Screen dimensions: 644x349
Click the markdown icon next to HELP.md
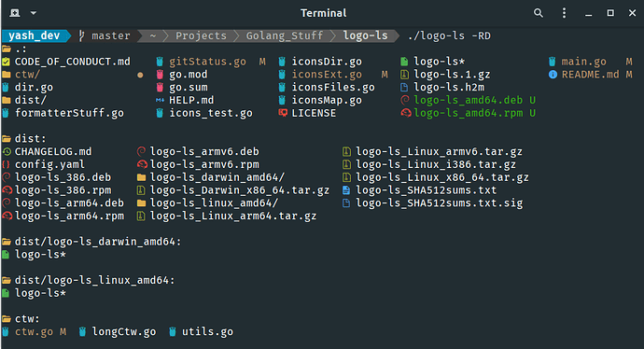pyautogui.click(x=160, y=100)
